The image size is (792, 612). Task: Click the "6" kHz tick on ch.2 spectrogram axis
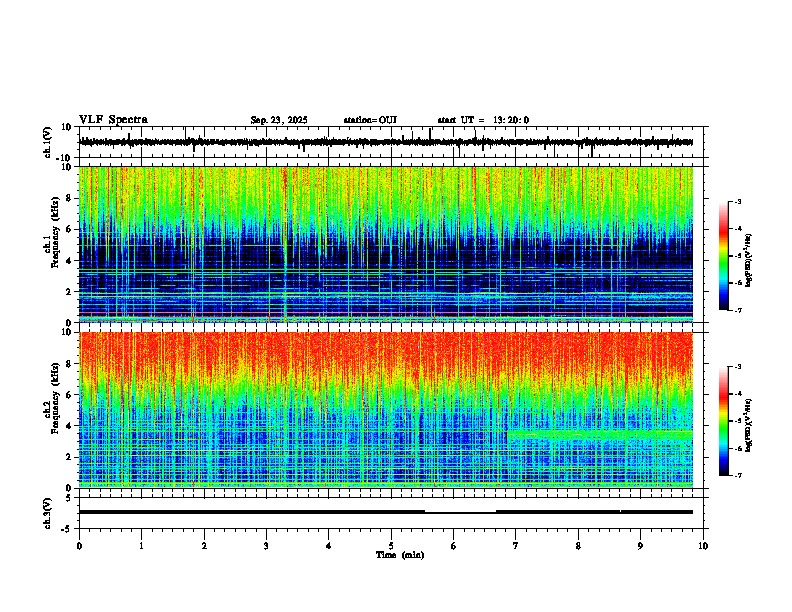click(x=70, y=395)
